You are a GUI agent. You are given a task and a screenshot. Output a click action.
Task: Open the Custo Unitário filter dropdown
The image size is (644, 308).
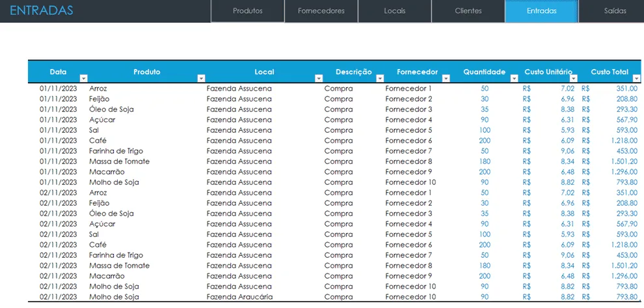click(574, 79)
